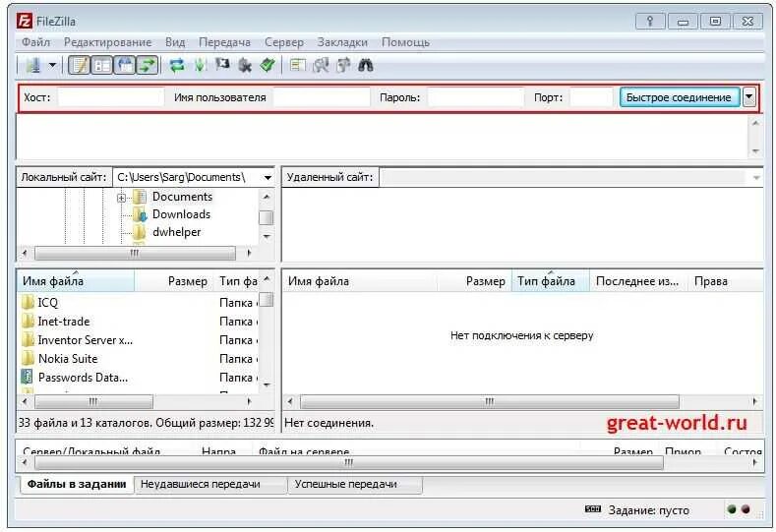Toggle the directory comparison icon
Image resolution: width=776 pixels, height=532 pixels.
pyautogui.click(x=321, y=65)
